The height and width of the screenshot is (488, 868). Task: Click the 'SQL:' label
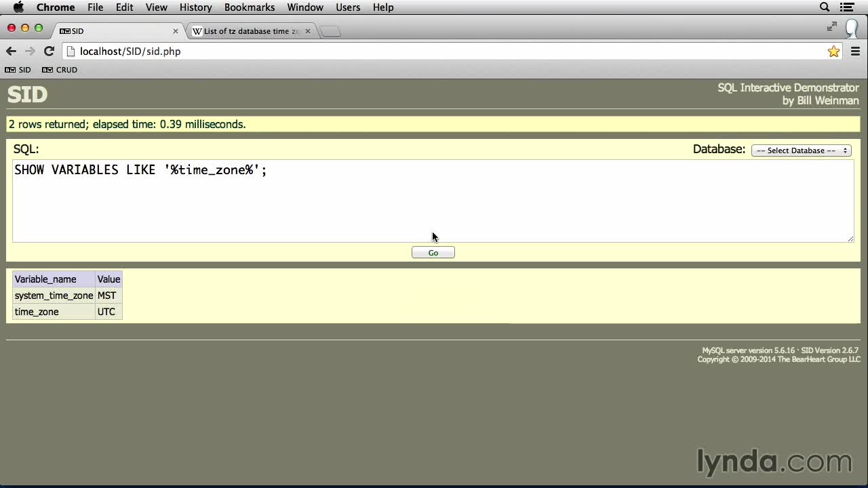(26, 149)
